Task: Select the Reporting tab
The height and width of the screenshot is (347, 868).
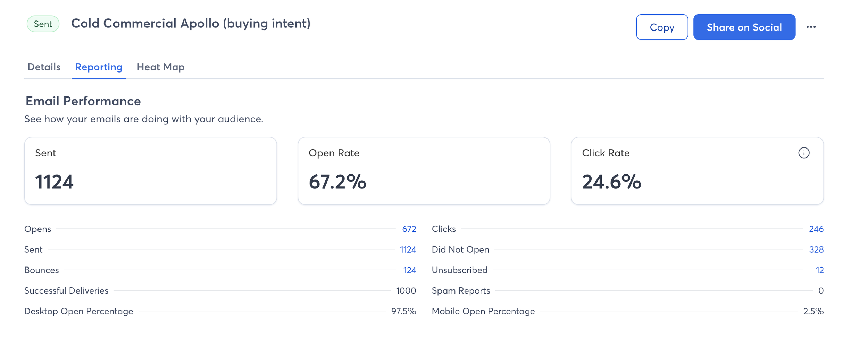Action: pos(99,67)
